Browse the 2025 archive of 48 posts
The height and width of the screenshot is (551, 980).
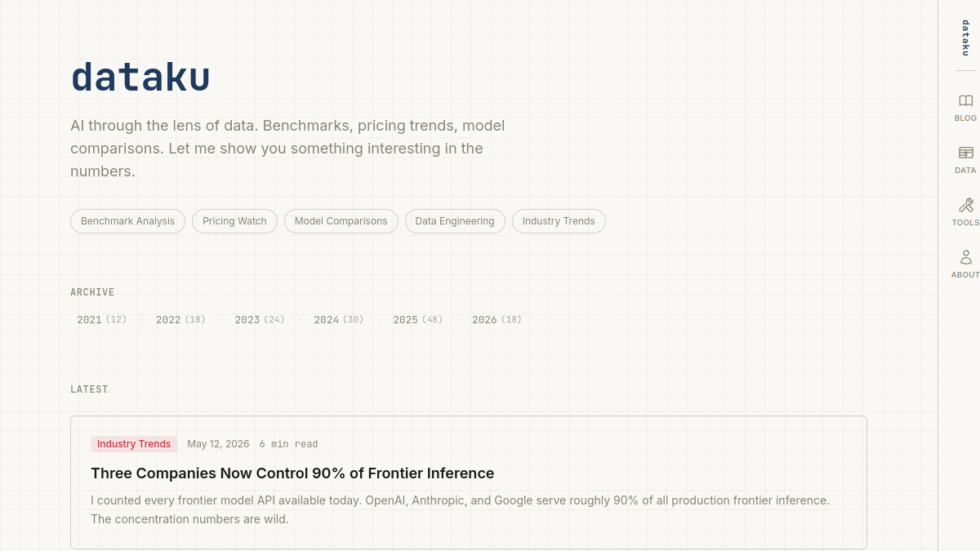click(x=418, y=320)
